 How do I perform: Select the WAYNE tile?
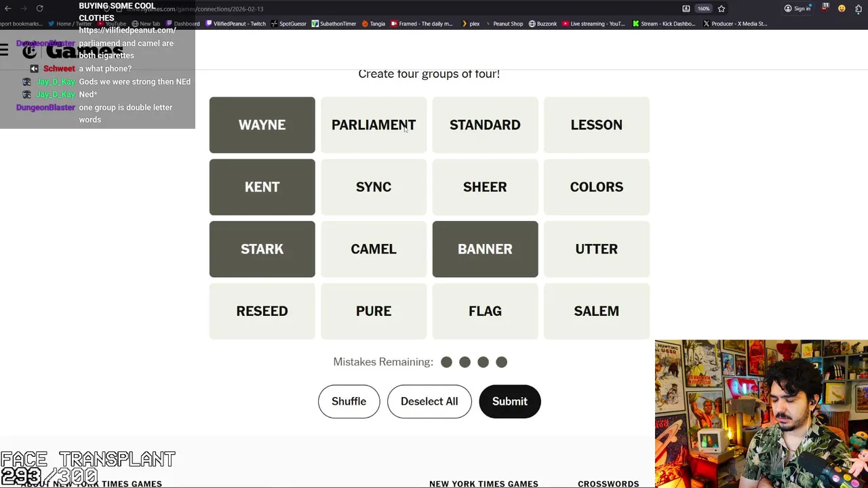262,125
